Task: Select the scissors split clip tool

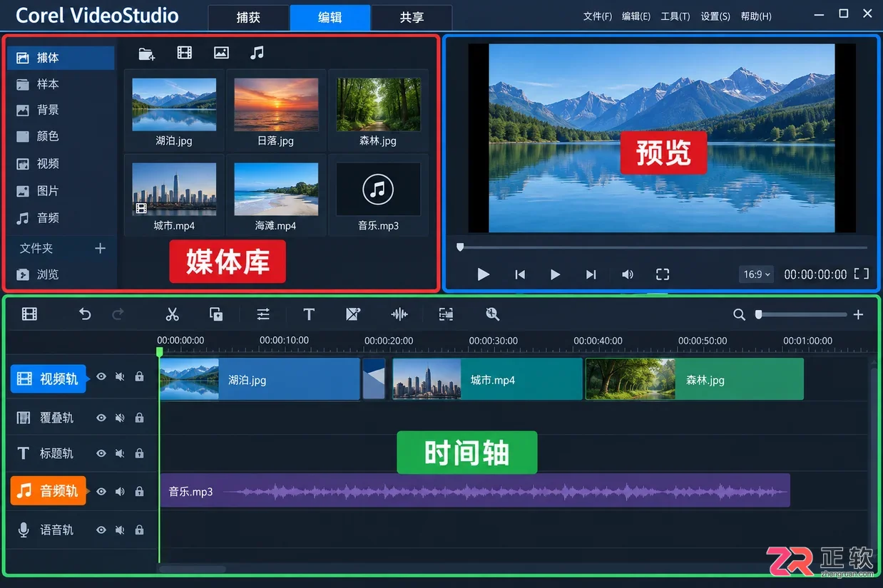Action: 172,314
